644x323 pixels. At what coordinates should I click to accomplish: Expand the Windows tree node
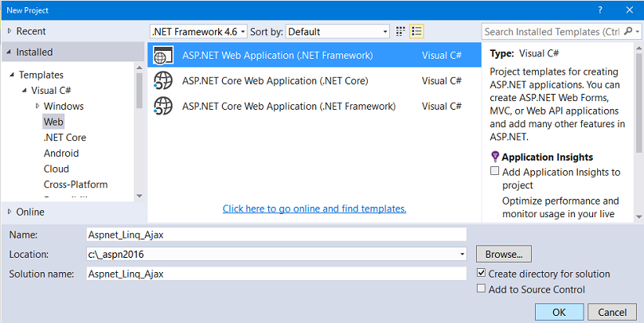pyautogui.click(x=37, y=106)
